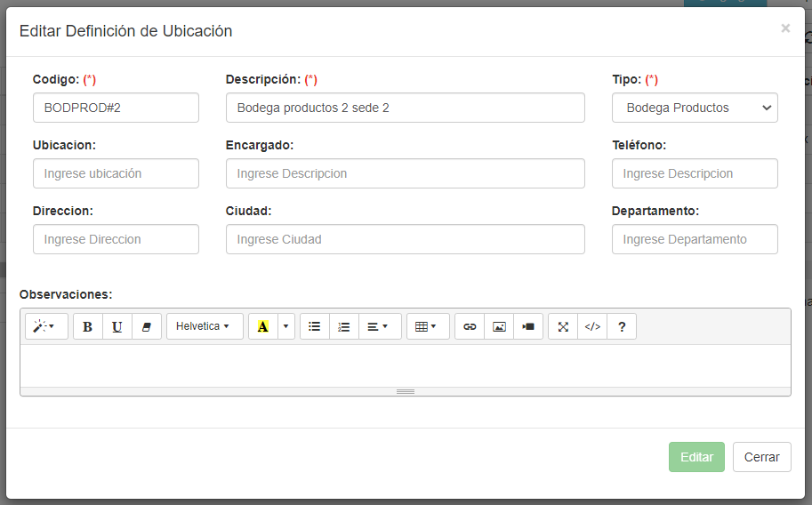Apply the yellow highlight recent color
Viewport: 812px width, 505px height.
[x=262, y=326]
